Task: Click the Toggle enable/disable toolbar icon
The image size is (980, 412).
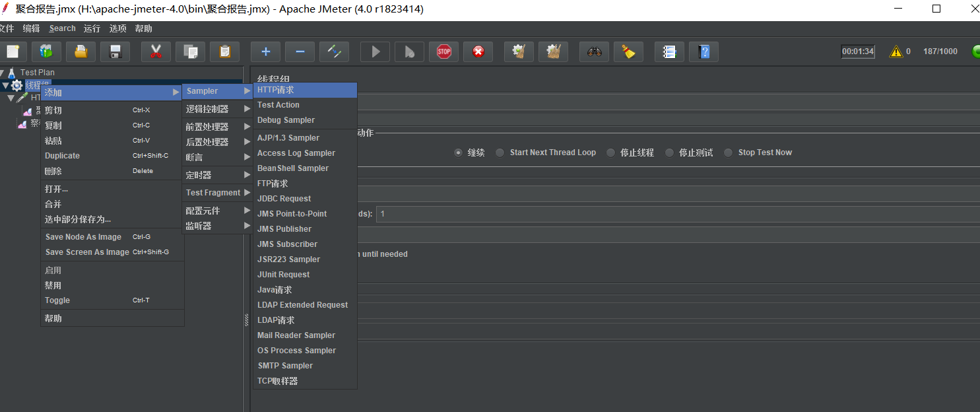Action: (334, 51)
